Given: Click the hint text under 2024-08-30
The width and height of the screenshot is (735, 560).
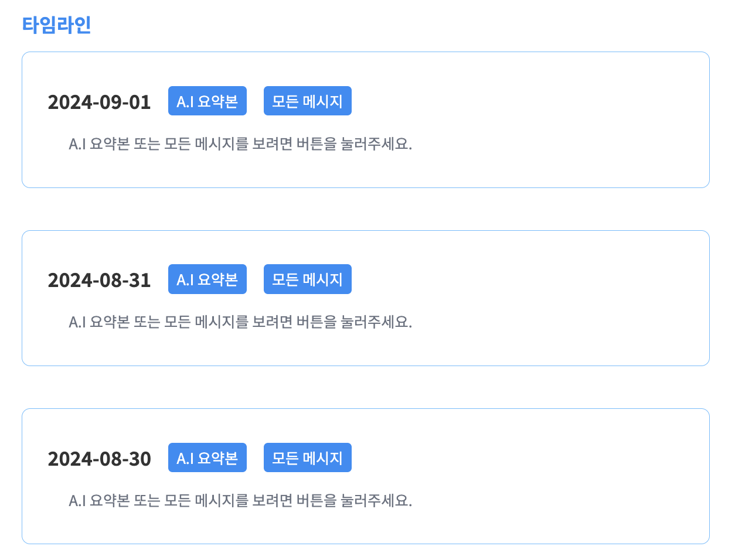Looking at the screenshot, I should pos(240,501).
